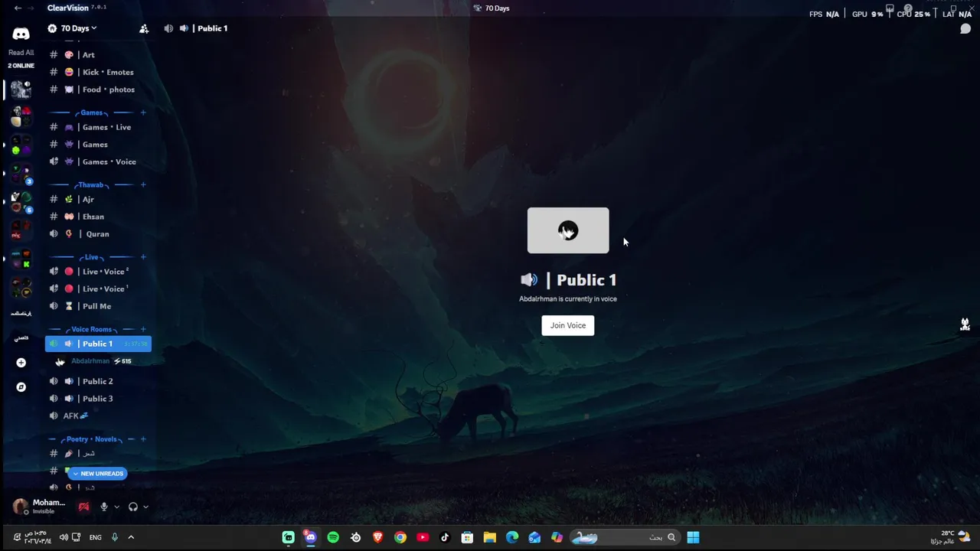Collapse the Poetry • Novels category

91,439
